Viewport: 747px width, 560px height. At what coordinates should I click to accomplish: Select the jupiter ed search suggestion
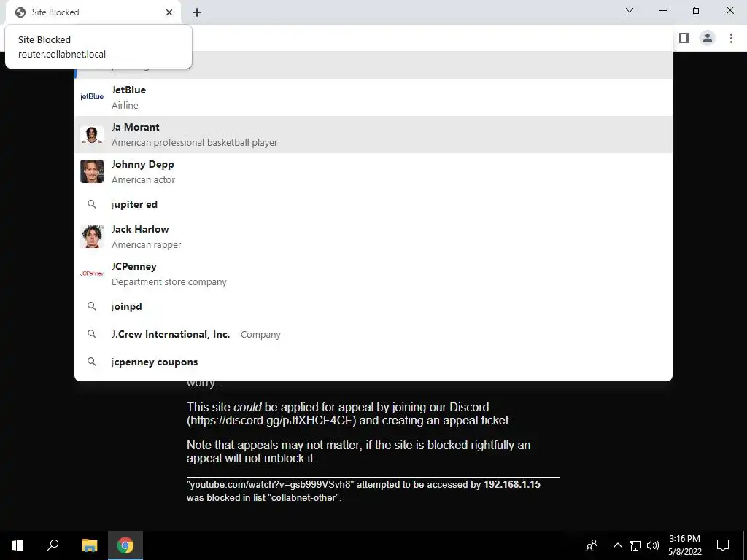373,204
